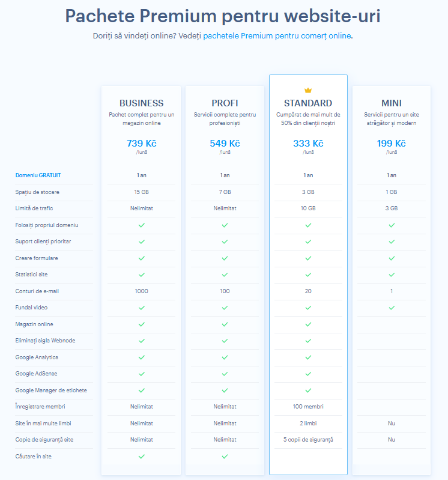448x480 pixels.
Task: Click the MINI checkmark for Suport clienți prioritar
Action: click(x=392, y=242)
